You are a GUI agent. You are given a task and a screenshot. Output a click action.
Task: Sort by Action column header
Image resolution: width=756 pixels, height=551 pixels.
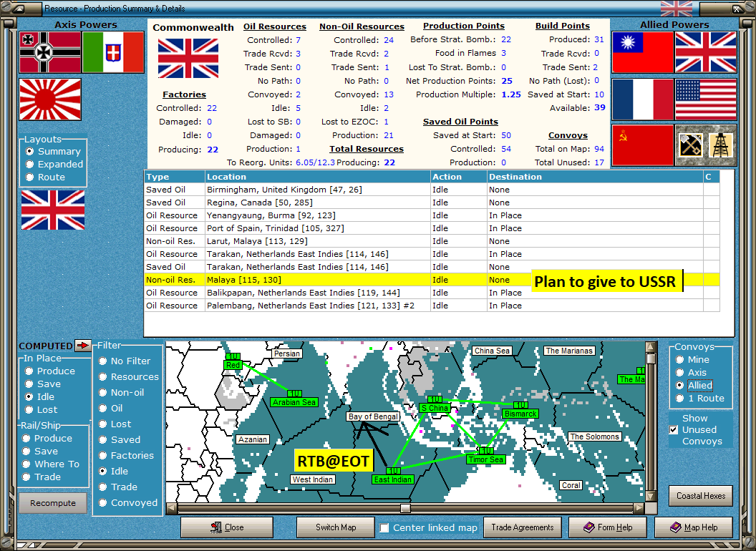coord(458,177)
